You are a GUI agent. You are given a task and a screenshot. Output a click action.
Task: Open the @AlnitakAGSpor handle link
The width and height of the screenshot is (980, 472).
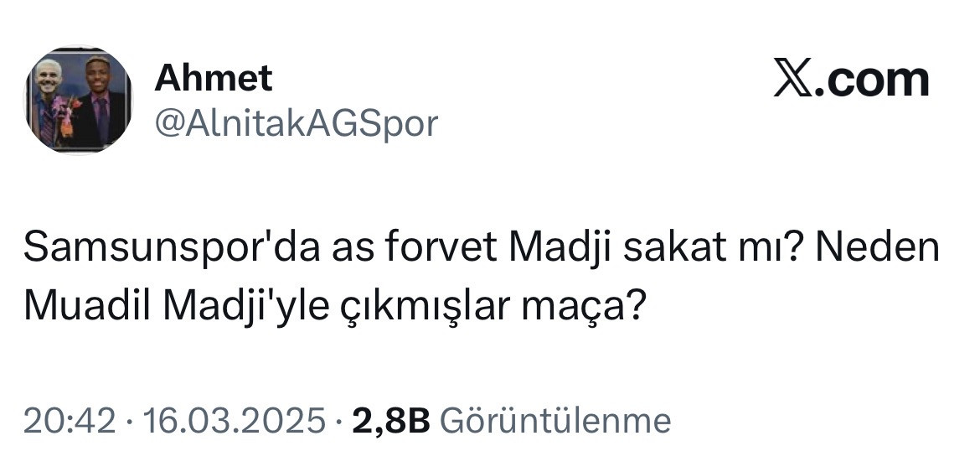(296, 124)
